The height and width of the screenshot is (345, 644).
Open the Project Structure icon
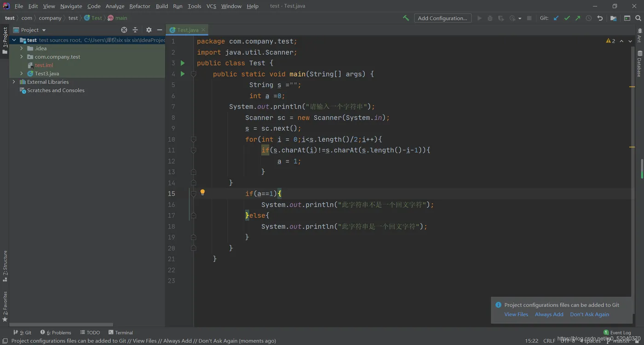pos(613,18)
